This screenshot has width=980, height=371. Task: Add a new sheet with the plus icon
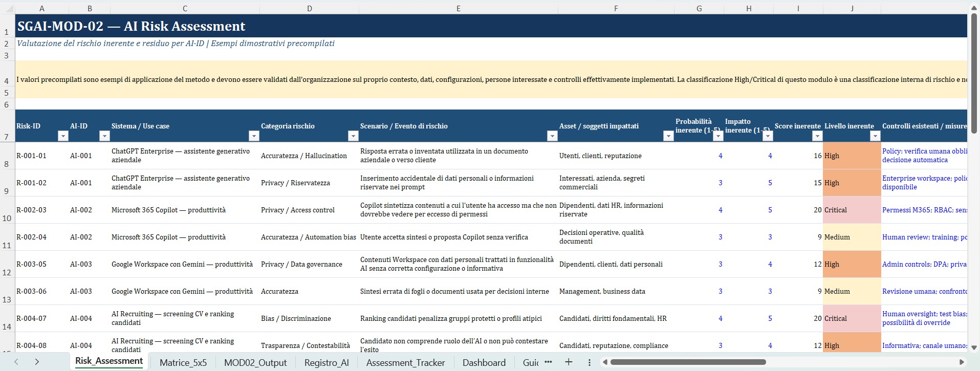click(x=569, y=362)
